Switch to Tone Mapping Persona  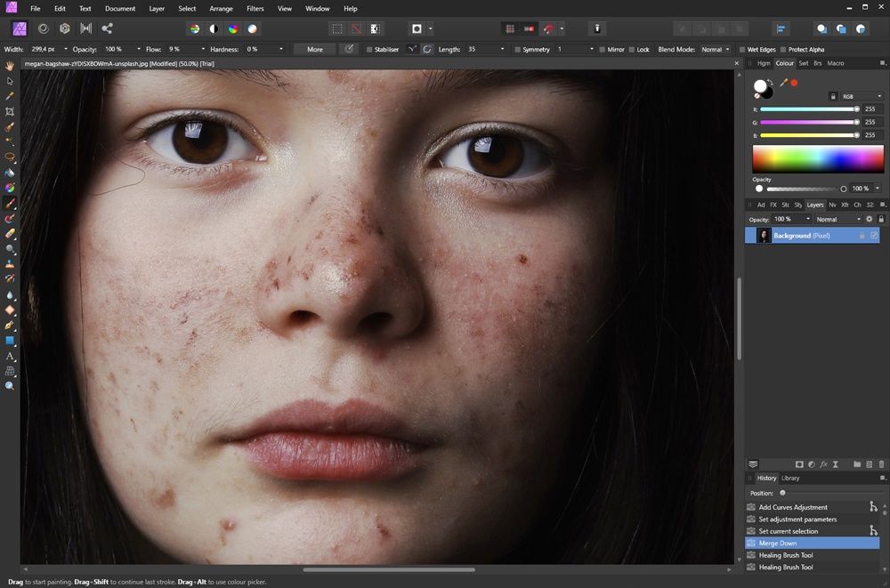click(85, 28)
